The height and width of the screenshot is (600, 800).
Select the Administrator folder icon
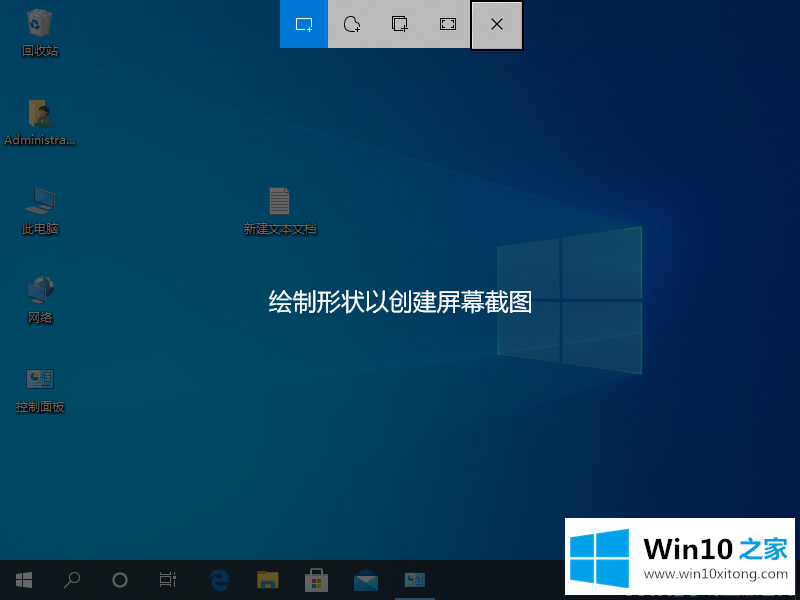coord(40,113)
